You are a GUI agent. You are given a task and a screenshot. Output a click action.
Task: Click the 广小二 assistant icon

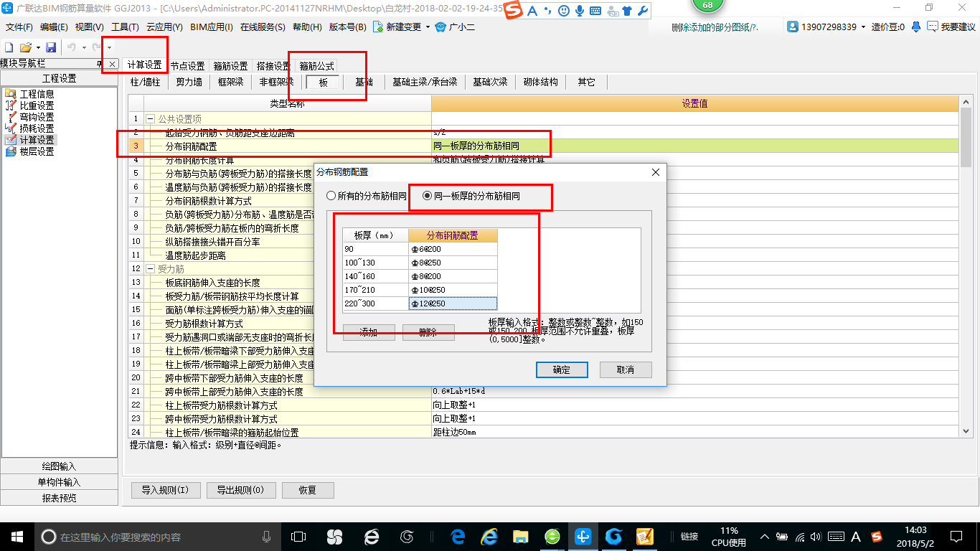pyautogui.click(x=441, y=27)
